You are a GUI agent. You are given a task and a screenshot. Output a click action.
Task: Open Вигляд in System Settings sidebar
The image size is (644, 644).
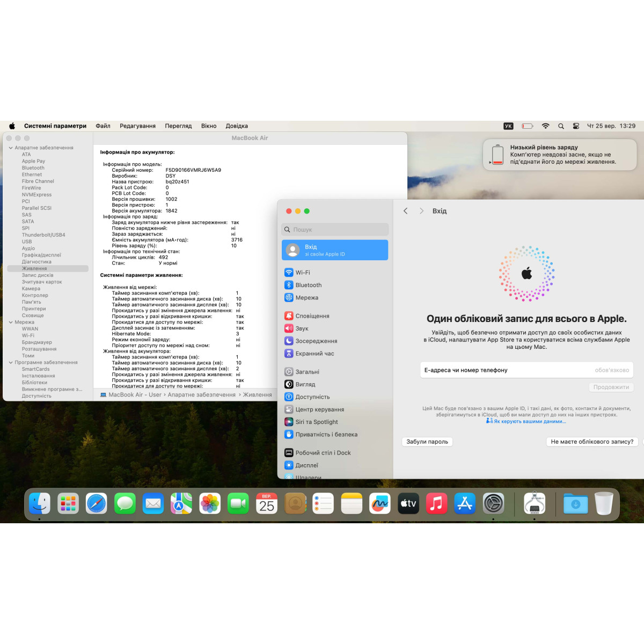click(335, 384)
